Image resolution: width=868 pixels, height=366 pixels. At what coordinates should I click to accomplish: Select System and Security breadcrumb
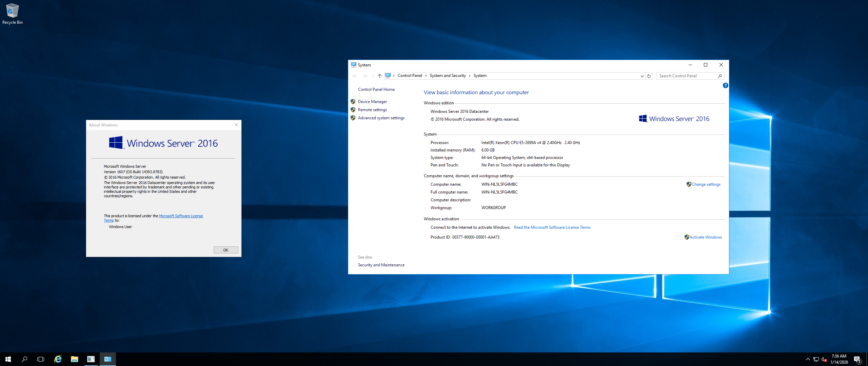(448, 76)
